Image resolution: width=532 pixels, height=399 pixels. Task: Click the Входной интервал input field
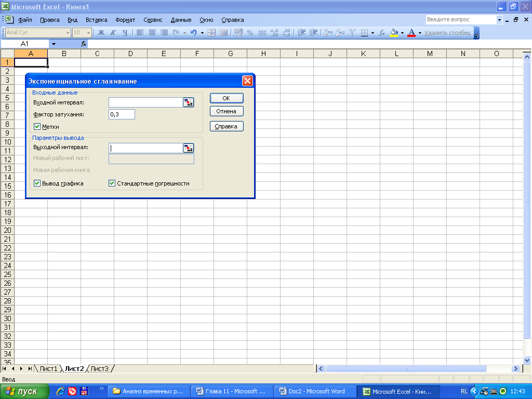146,102
